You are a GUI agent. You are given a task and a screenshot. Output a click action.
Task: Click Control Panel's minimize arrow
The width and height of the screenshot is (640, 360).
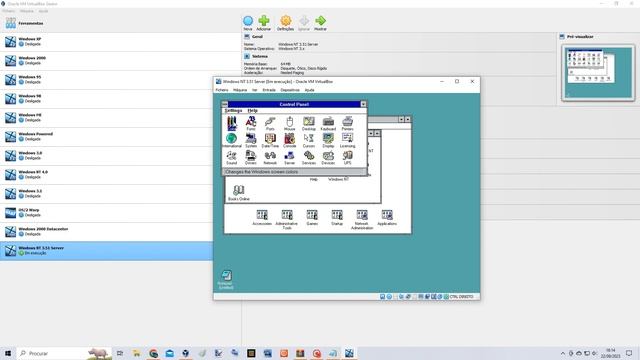(363, 104)
